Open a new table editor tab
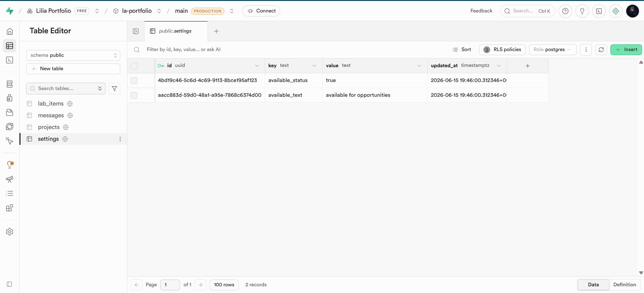Viewport: 644px width, 293px height. coord(216,31)
